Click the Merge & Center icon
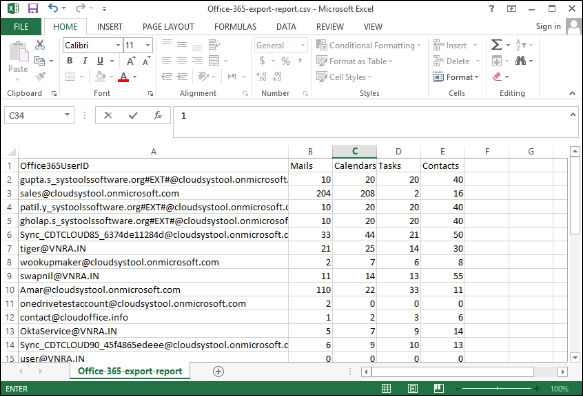 click(214, 61)
